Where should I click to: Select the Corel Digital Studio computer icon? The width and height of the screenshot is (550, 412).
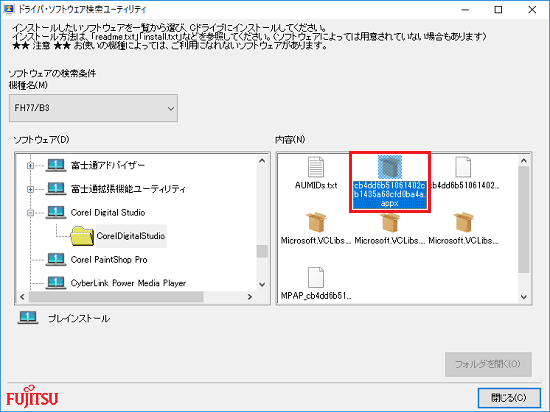[56, 212]
